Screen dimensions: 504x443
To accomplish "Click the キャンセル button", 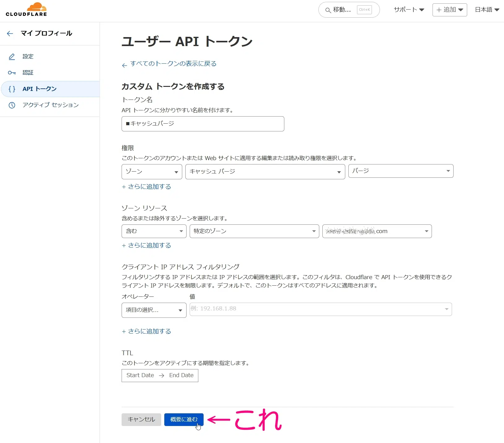I will (x=141, y=420).
